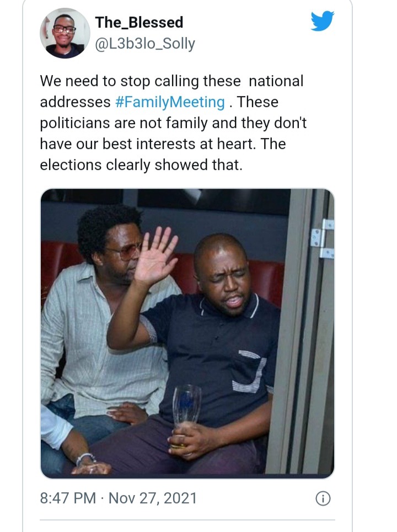397x532 pixels.
Task: Click the 8:47 PM timestamp
Action: pyautogui.click(x=68, y=498)
